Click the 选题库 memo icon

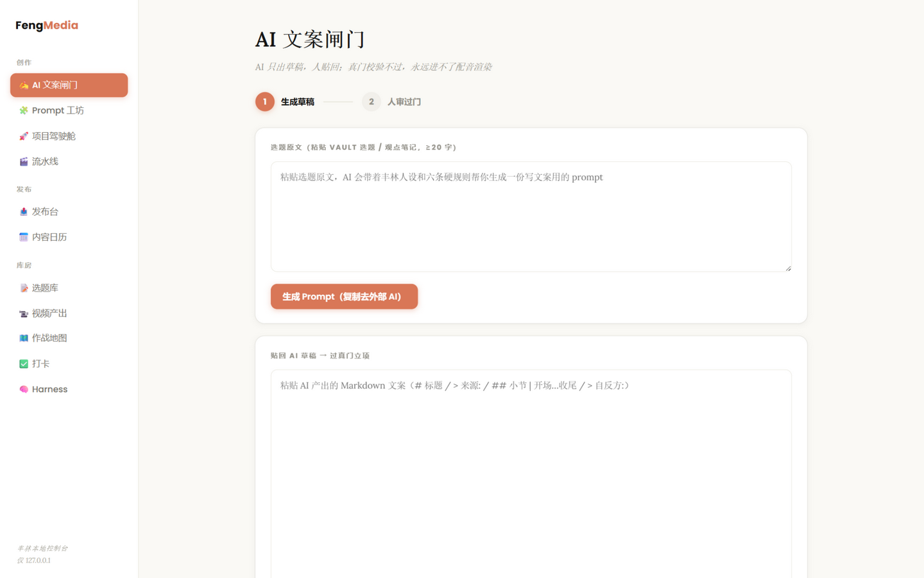(x=24, y=288)
